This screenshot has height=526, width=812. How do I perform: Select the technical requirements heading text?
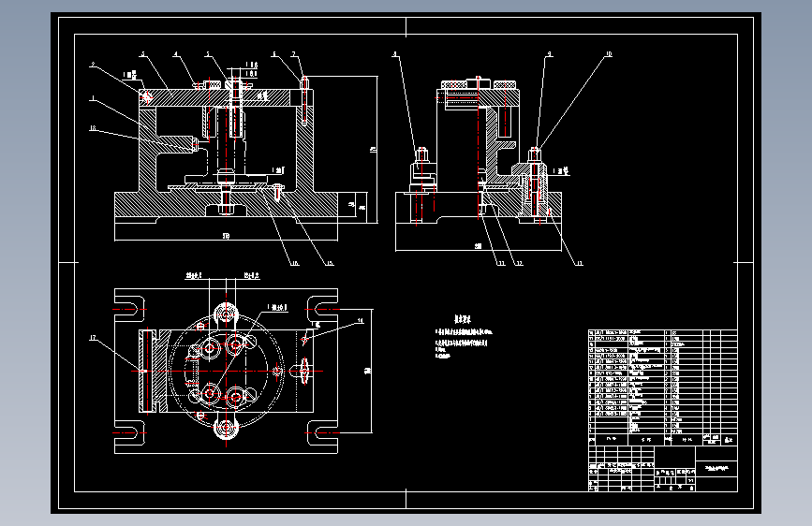tap(463, 319)
